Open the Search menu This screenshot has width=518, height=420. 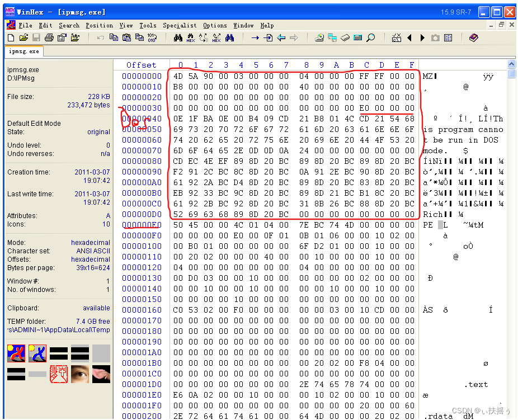pos(69,25)
